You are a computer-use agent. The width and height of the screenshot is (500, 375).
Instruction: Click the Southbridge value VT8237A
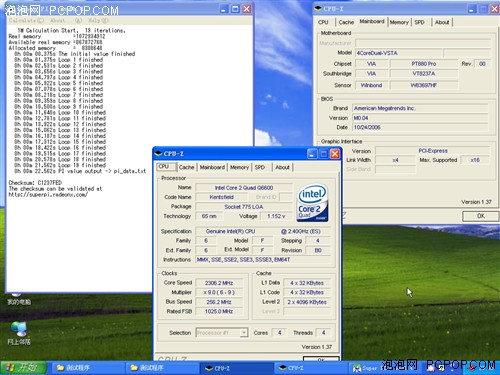coord(424,74)
